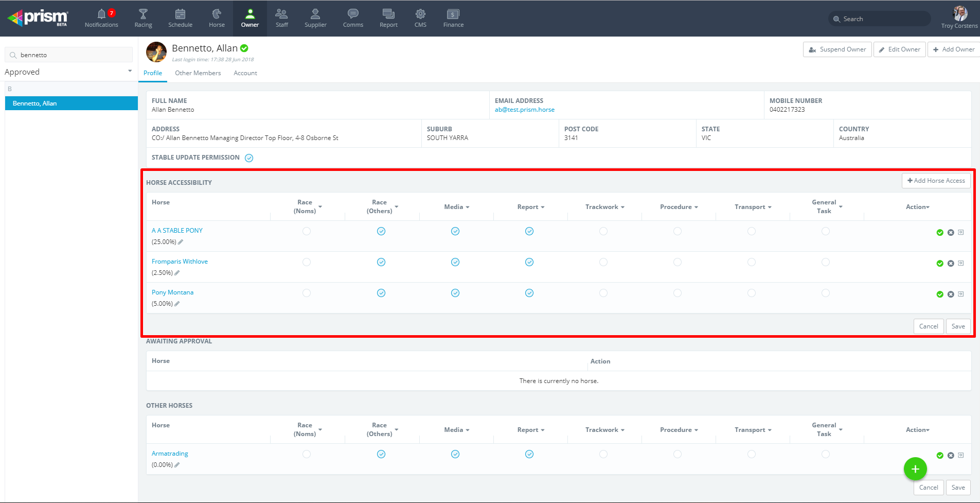This screenshot has height=503, width=980.
Task: Click the owner search field containing bennetto
Action: [69, 55]
